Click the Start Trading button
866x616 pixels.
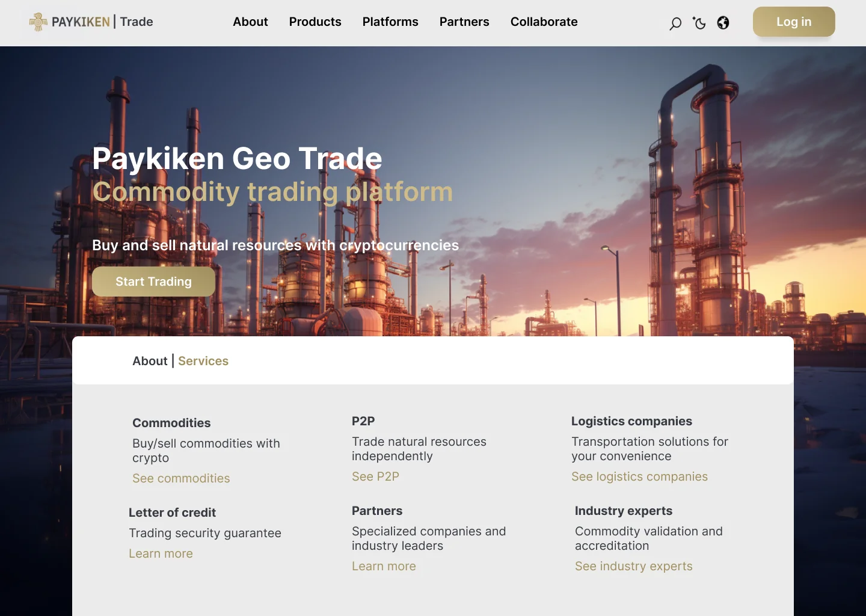click(153, 282)
